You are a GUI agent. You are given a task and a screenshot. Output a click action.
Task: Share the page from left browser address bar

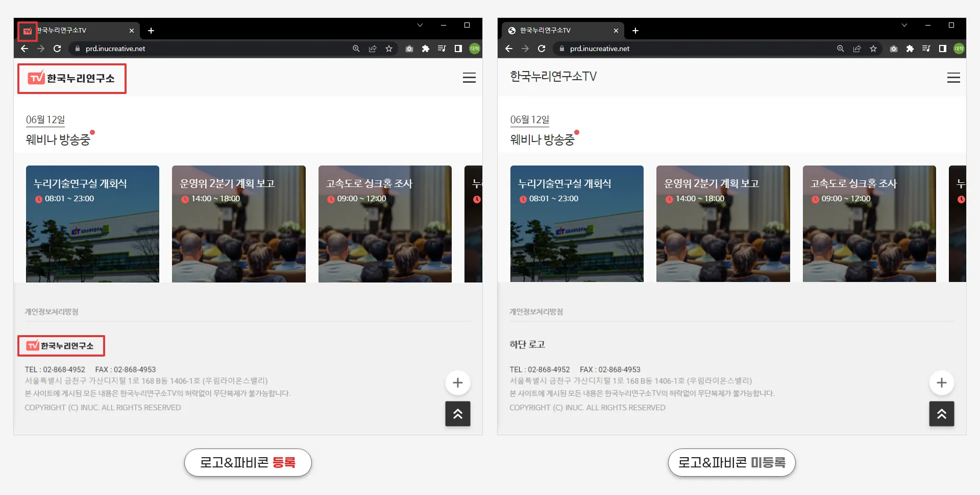pos(373,49)
